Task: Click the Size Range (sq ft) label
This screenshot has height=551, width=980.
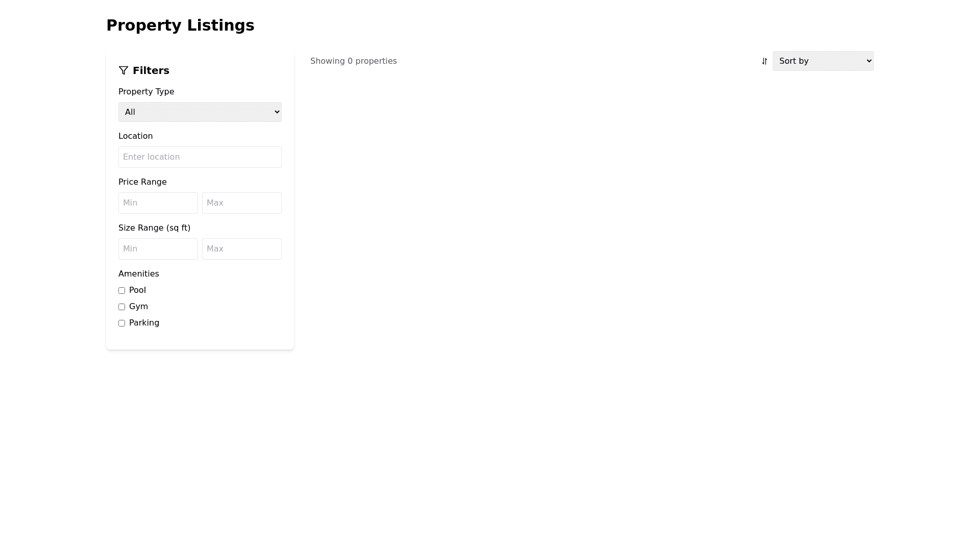Action: (x=154, y=228)
